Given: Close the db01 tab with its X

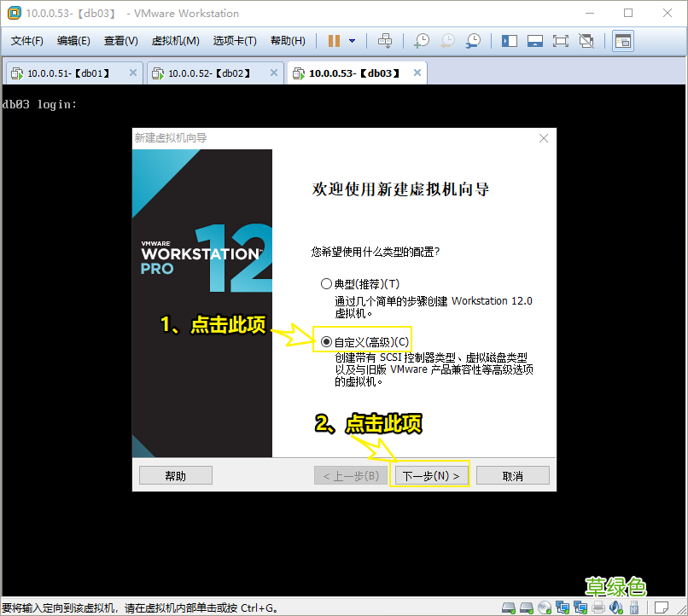Looking at the screenshot, I should click(x=133, y=73).
